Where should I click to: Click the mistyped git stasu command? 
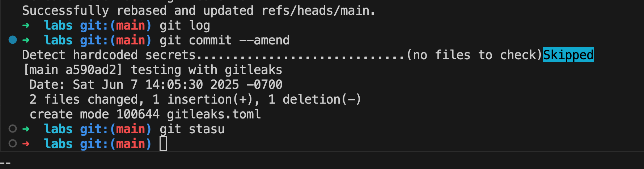coord(192,129)
